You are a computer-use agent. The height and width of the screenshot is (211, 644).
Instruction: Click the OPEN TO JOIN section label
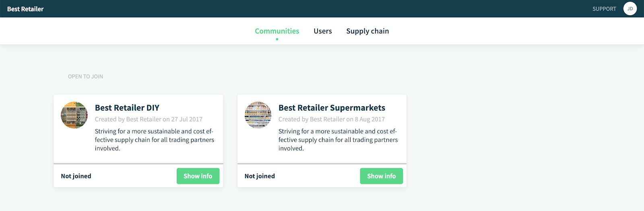point(85,77)
